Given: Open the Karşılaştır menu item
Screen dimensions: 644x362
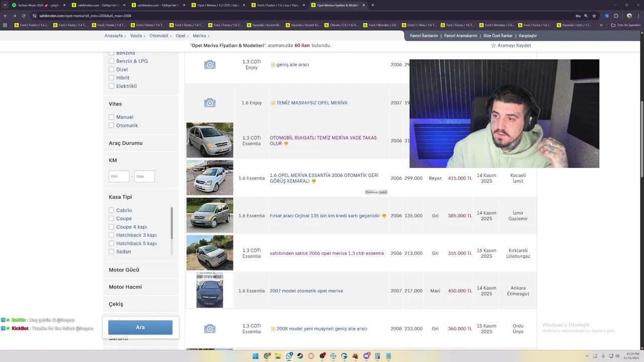Looking at the screenshot, I should [528, 36].
